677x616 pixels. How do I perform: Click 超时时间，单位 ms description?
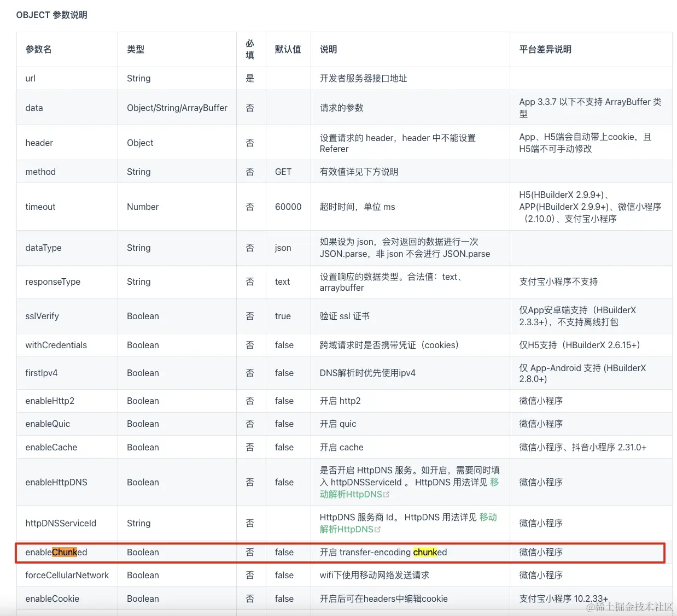click(x=357, y=207)
